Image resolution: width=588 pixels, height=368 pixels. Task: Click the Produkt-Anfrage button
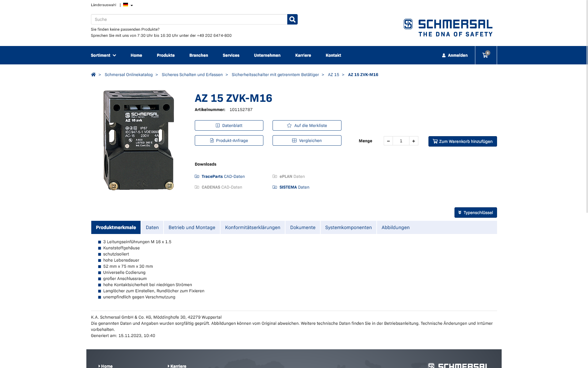(x=229, y=140)
